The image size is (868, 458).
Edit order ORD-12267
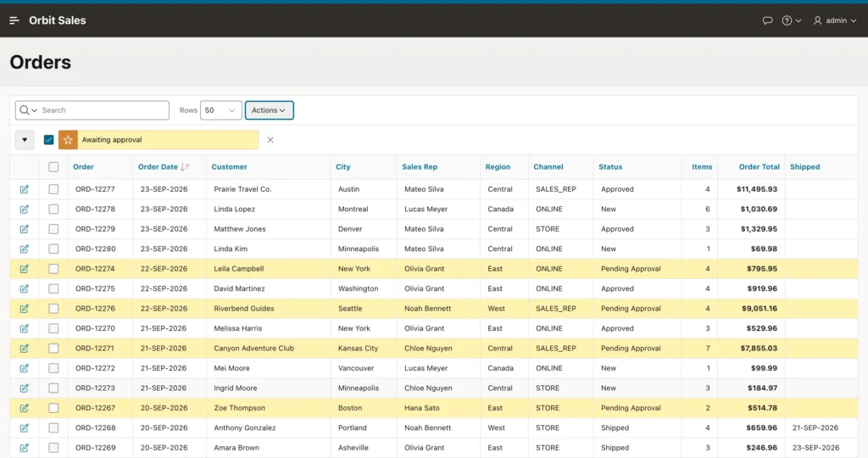coord(25,408)
